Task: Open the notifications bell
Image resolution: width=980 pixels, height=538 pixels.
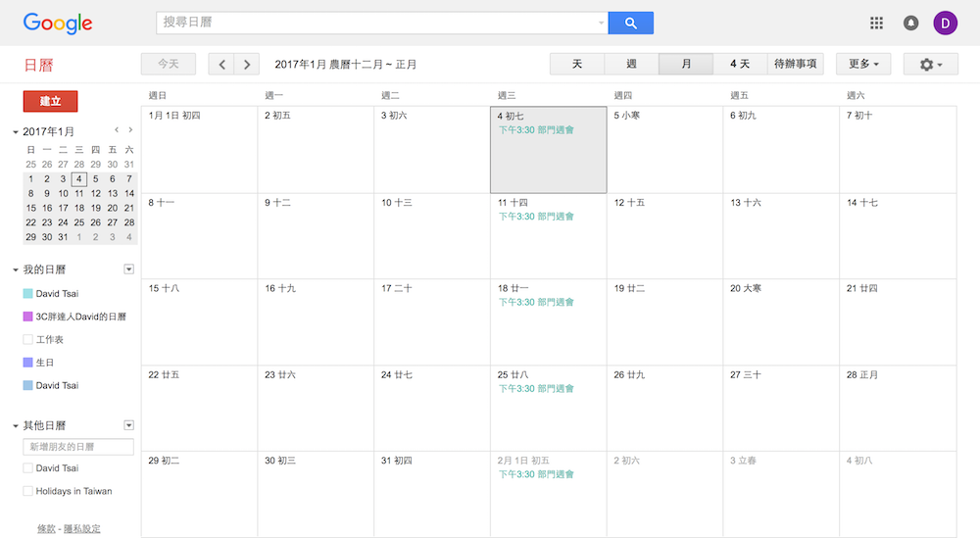Action: click(910, 23)
